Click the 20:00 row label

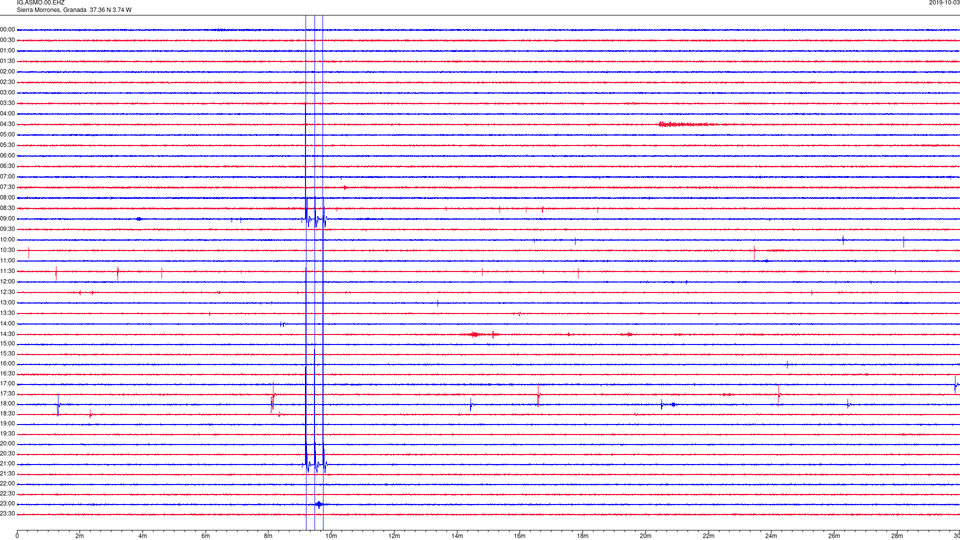click(8, 444)
